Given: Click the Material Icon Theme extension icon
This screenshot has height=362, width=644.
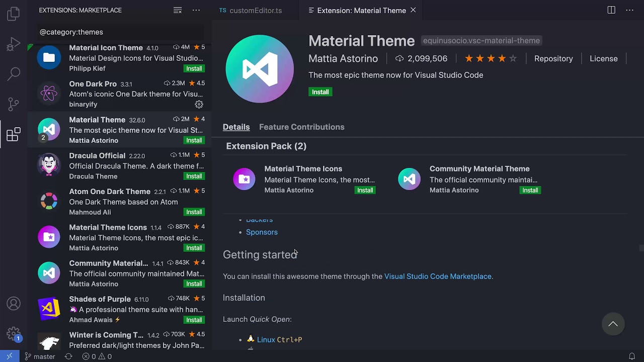Looking at the screenshot, I should pyautogui.click(x=49, y=58).
